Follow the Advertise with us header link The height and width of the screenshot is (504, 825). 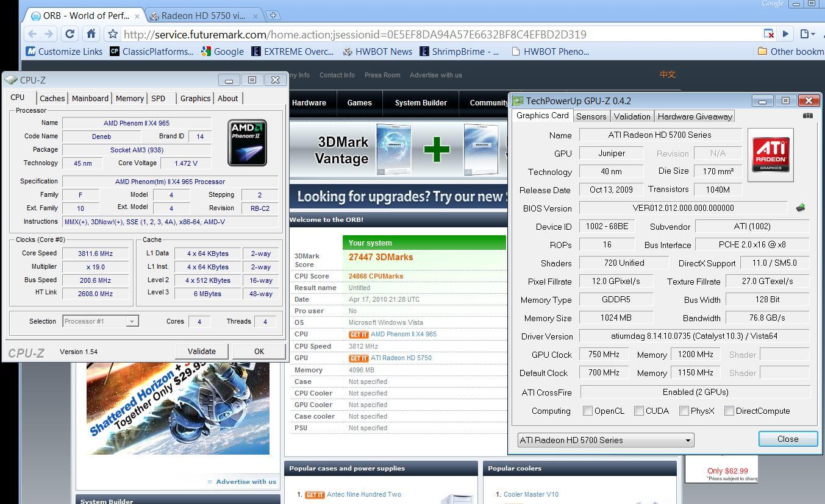click(x=436, y=75)
